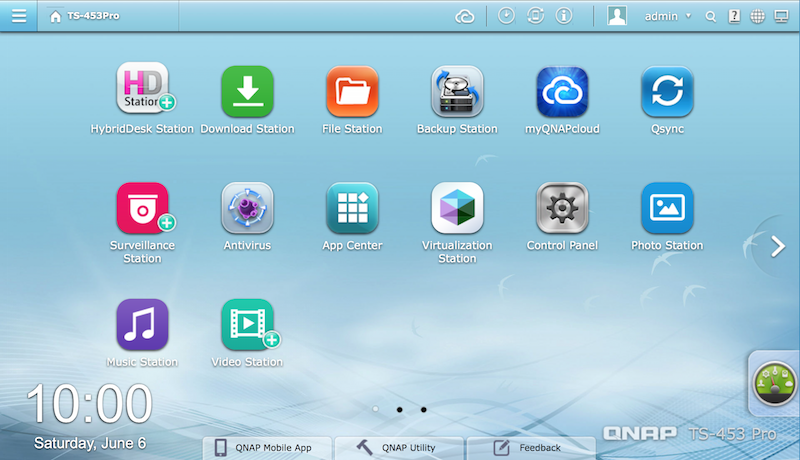
Task: Open desktop preferences monitor icon
Action: tap(781, 16)
